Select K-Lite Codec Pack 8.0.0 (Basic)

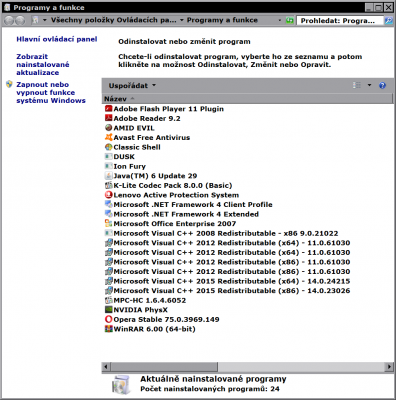tap(168, 185)
